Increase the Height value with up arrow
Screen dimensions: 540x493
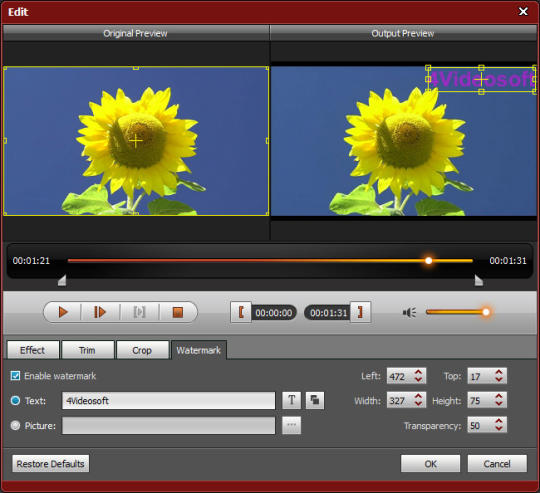point(499,396)
